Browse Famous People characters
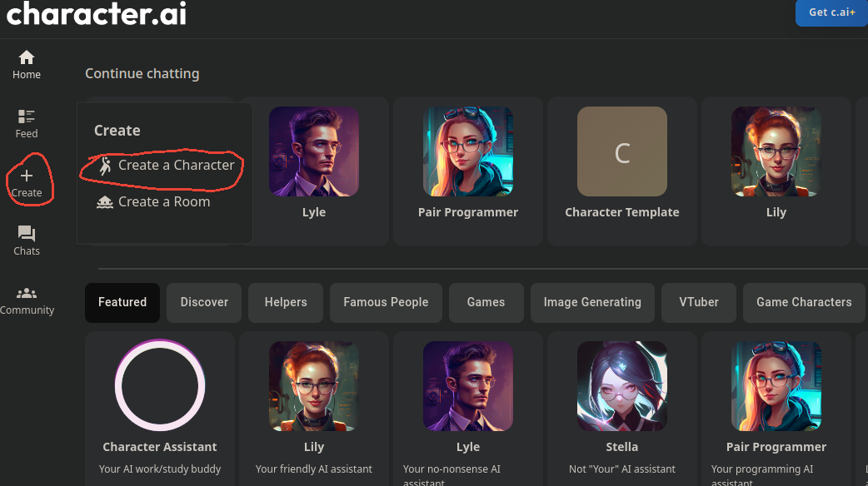Viewport: 868px width, 486px height. coord(386,302)
